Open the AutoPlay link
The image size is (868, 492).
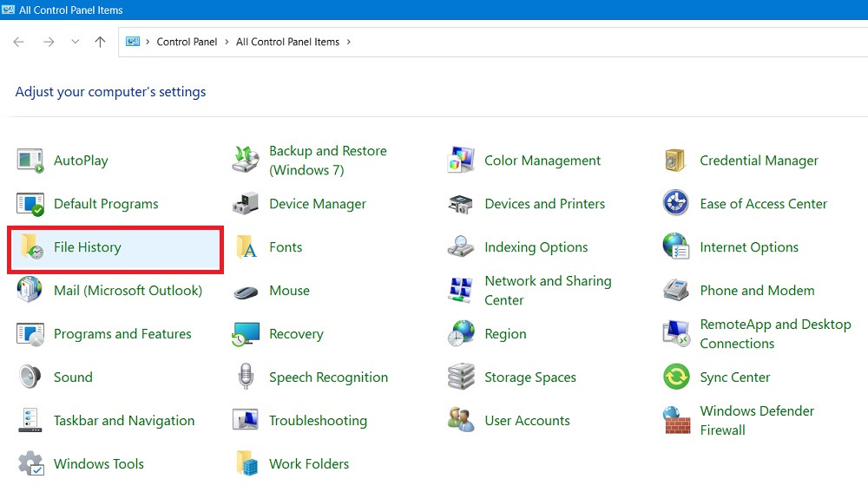pyautogui.click(x=81, y=161)
